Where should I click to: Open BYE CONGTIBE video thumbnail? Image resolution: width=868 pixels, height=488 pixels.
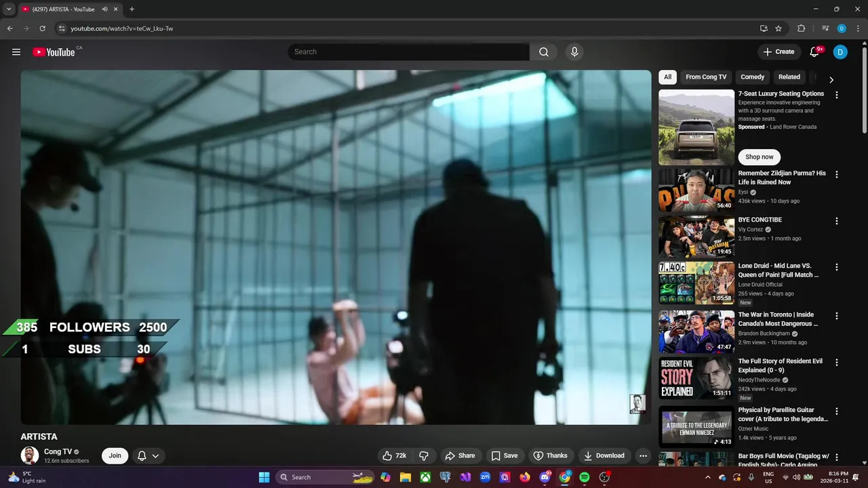(696, 237)
